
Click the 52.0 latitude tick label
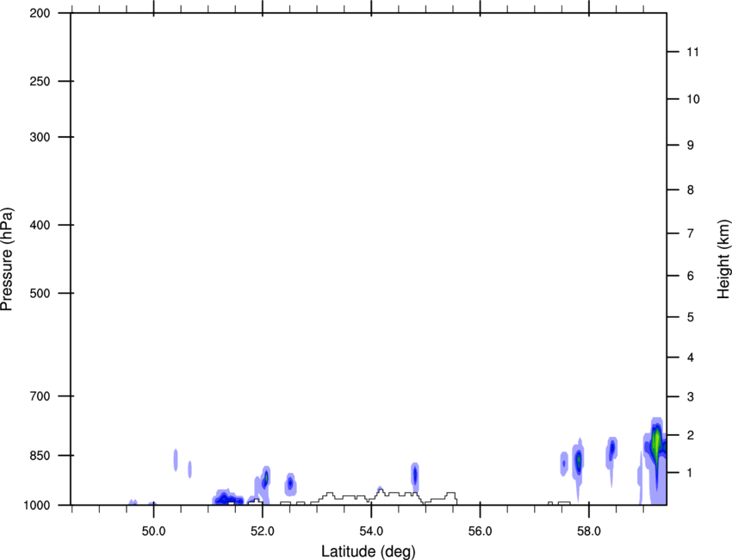[x=263, y=532]
